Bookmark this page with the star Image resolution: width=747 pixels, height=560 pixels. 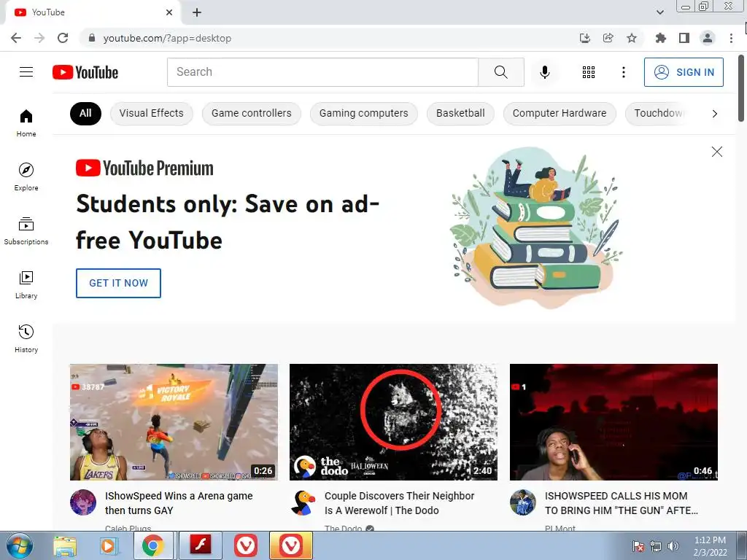[x=631, y=38]
